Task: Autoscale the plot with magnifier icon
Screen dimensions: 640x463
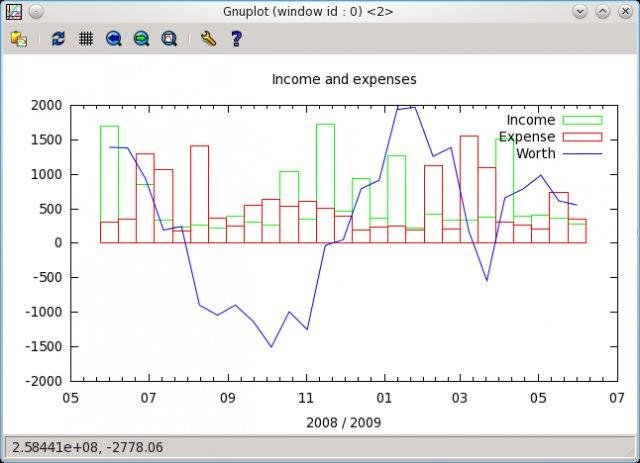Action: click(x=169, y=39)
